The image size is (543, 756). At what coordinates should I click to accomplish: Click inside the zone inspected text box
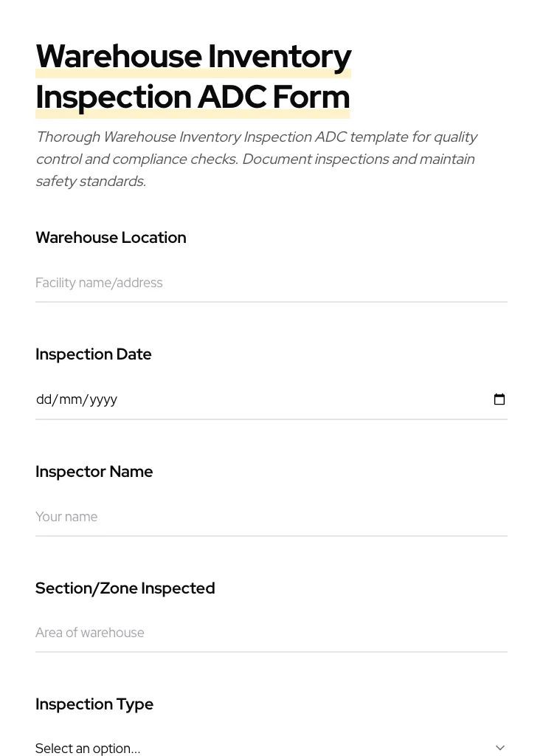click(221, 633)
